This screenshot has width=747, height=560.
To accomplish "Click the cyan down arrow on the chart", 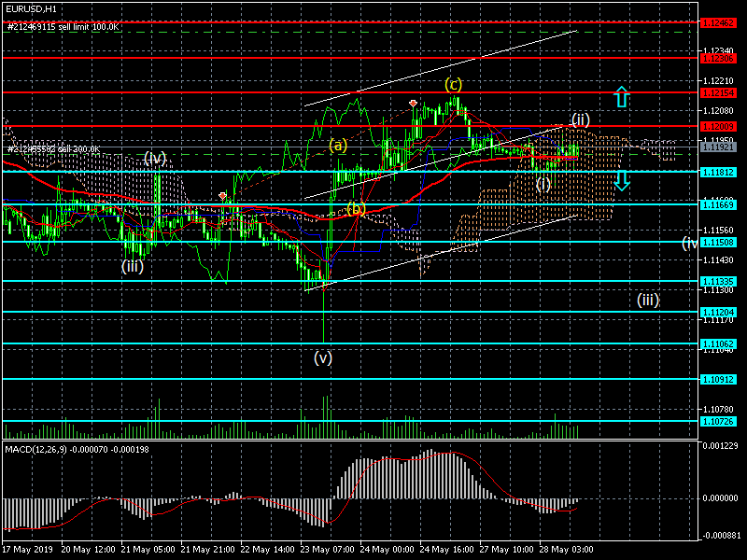I will click(622, 181).
